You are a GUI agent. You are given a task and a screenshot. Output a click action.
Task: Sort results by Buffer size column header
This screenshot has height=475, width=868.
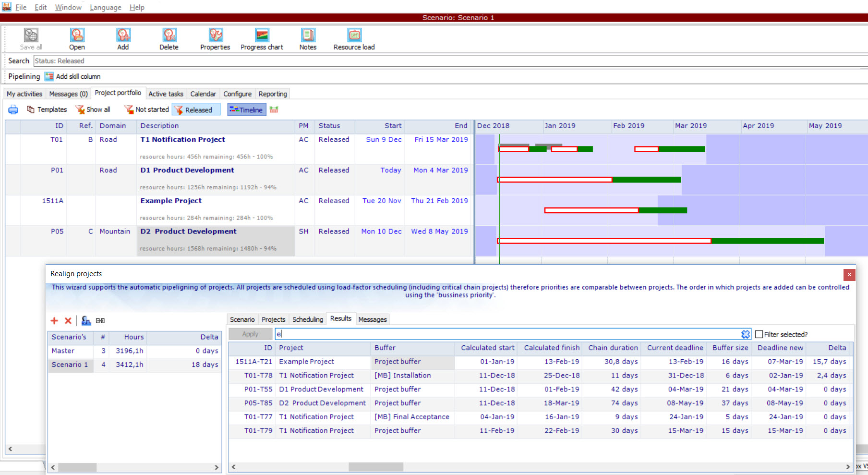730,348
